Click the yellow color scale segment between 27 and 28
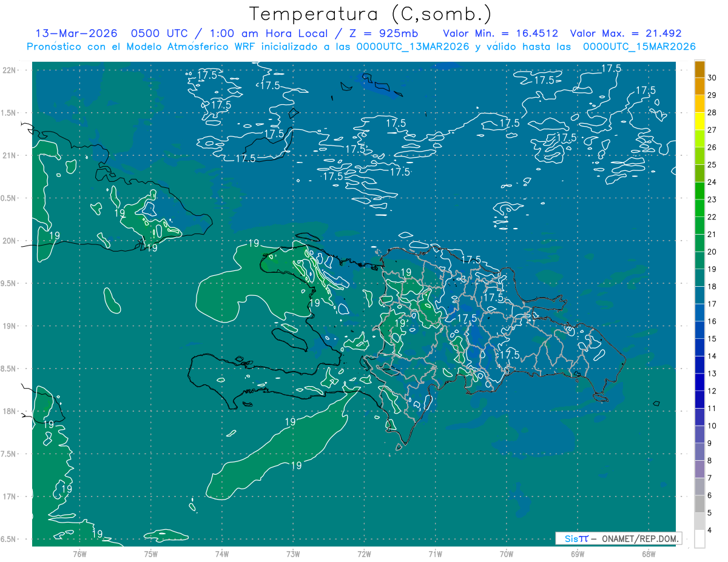This screenshot has width=728, height=562. click(699, 121)
